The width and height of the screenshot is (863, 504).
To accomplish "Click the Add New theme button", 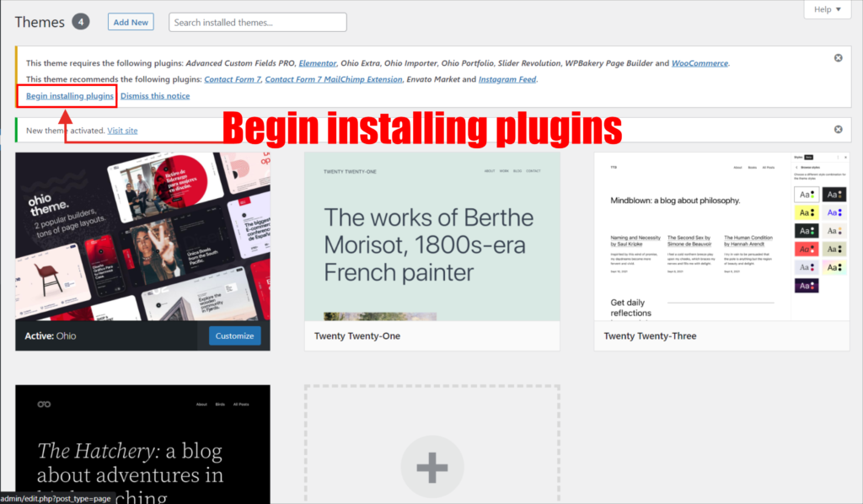I will [131, 22].
